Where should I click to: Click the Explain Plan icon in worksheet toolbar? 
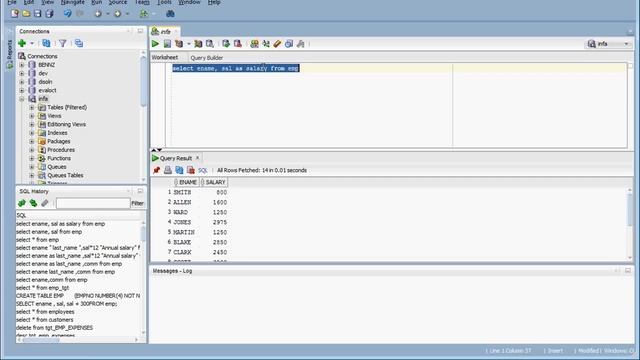pos(179,44)
